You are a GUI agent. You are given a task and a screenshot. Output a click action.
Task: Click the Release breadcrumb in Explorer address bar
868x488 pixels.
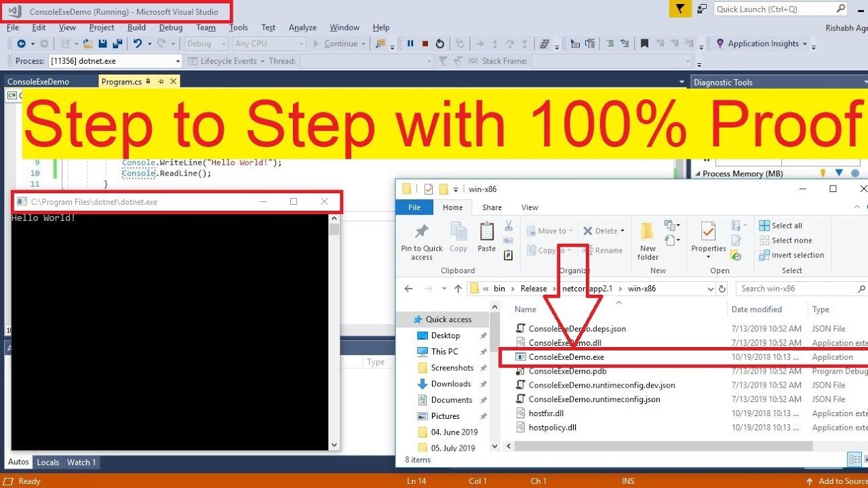point(534,289)
